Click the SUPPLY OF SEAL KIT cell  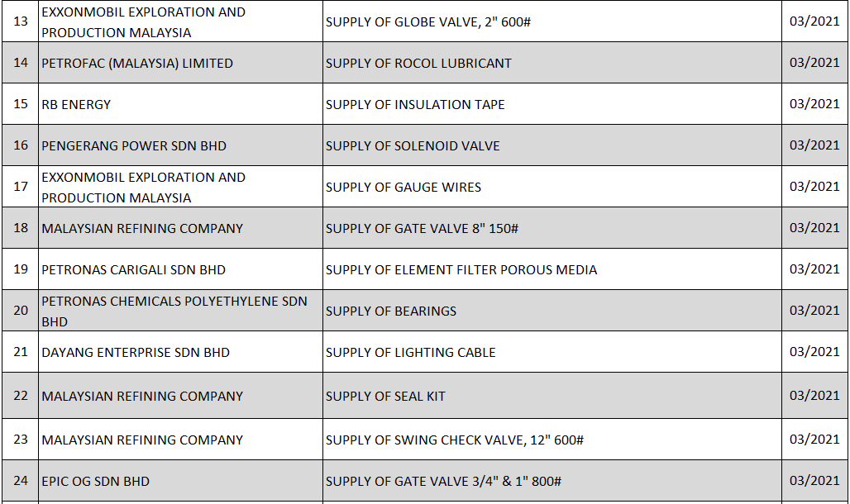(x=385, y=397)
